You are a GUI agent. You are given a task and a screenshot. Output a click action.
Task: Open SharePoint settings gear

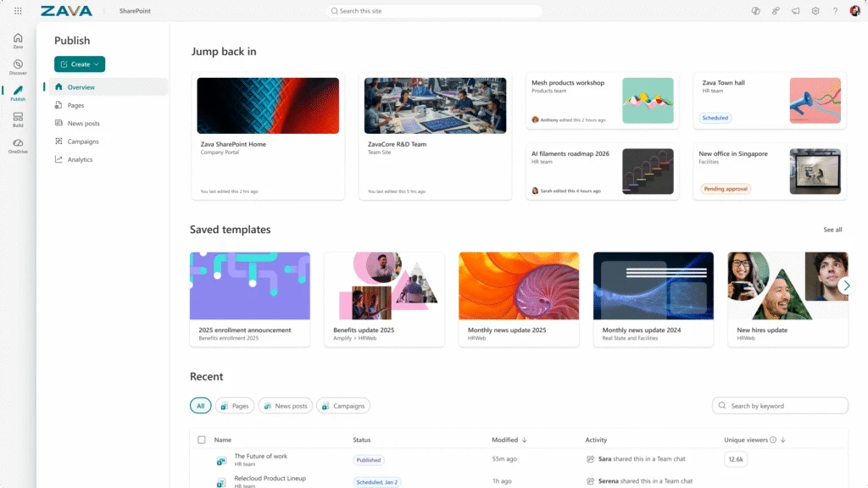(815, 11)
